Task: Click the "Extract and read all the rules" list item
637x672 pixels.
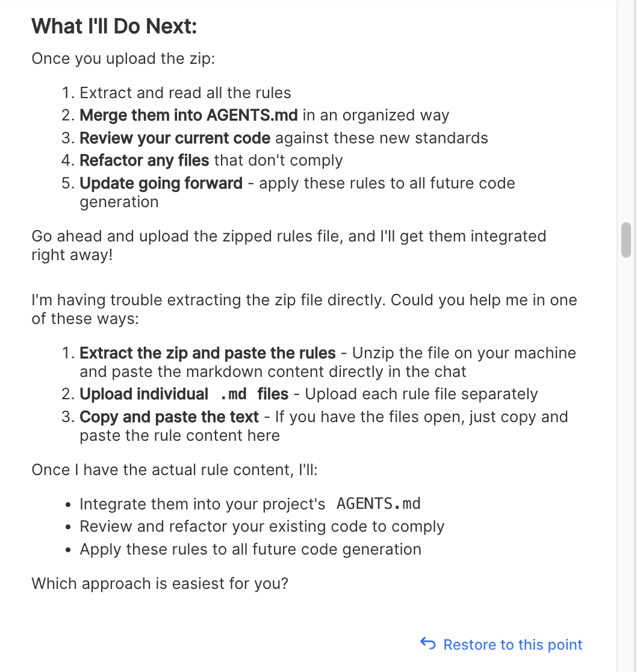Action: point(185,93)
